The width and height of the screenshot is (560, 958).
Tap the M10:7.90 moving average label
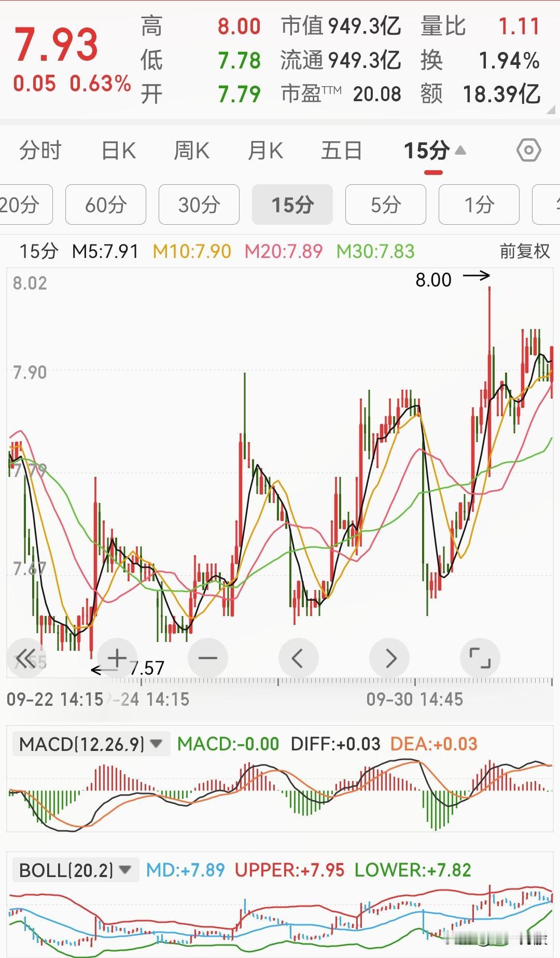[x=192, y=251]
